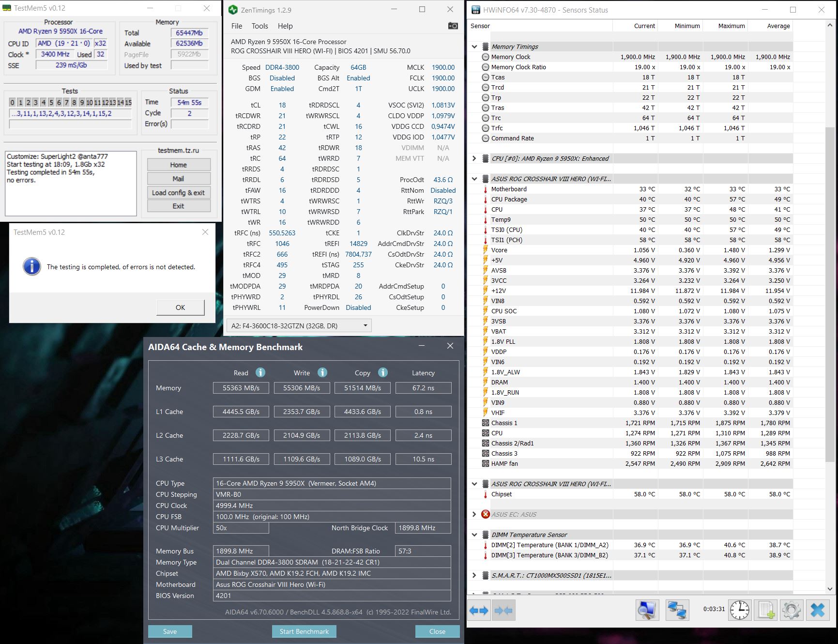Screen dimensions: 838x644
Task: Click the Sensor column header in HWiNFO
Action: coord(540,26)
